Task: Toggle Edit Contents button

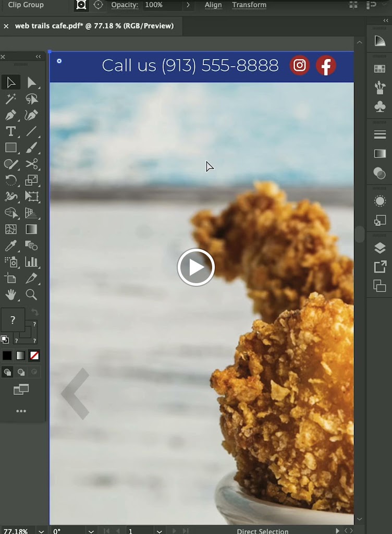Action: point(99,5)
